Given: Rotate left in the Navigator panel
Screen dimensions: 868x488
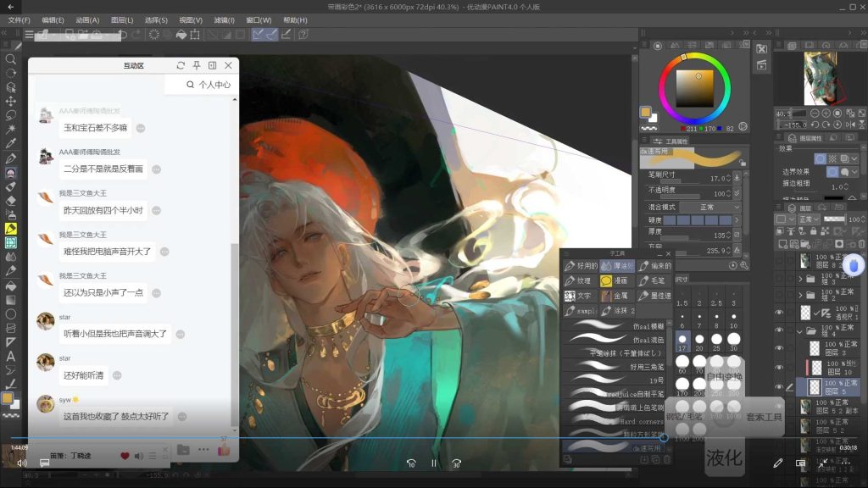Looking at the screenshot, I should tap(815, 125).
